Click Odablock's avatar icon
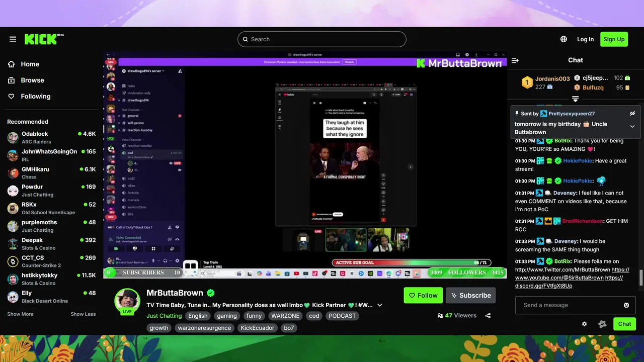The width and height of the screenshot is (644, 362). tap(13, 138)
